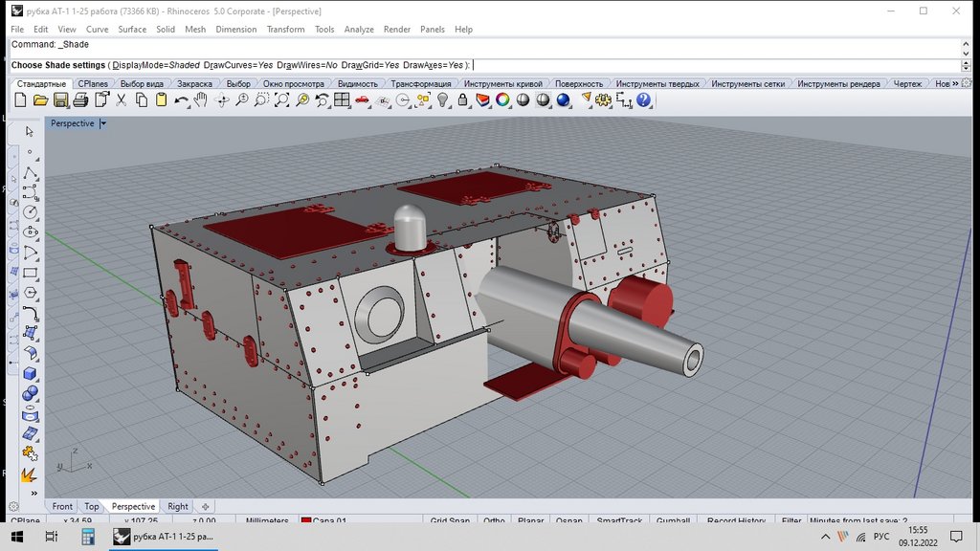Screen dimensions: 980x551
Task: Click the red layer color swatch in the status bar
Action: click(306, 519)
